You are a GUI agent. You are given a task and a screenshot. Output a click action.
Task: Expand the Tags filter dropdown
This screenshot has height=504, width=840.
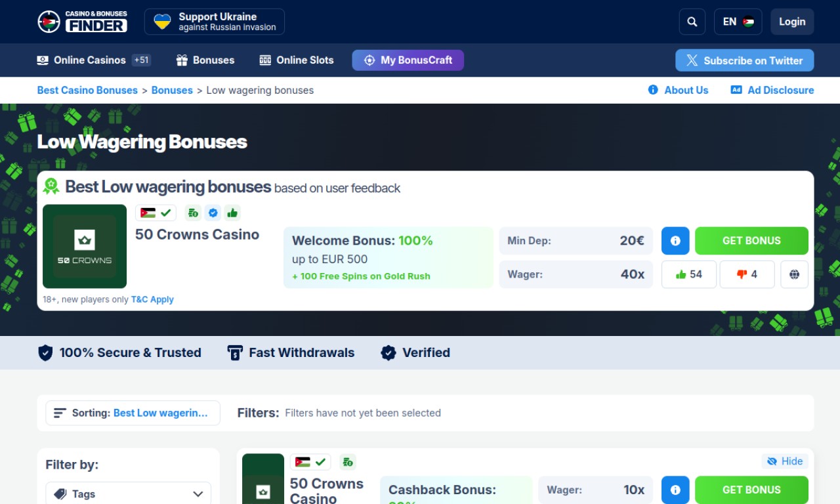[x=128, y=494]
